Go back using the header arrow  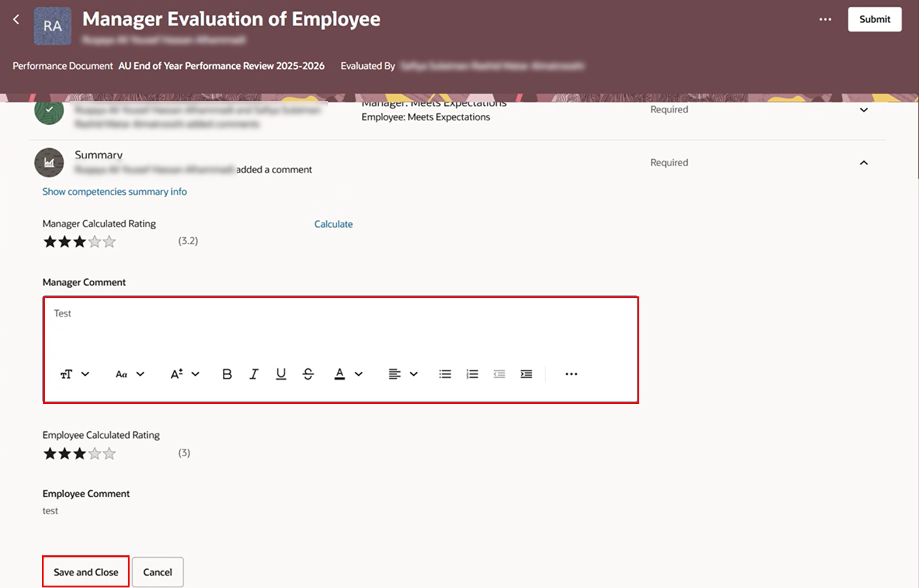16,19
